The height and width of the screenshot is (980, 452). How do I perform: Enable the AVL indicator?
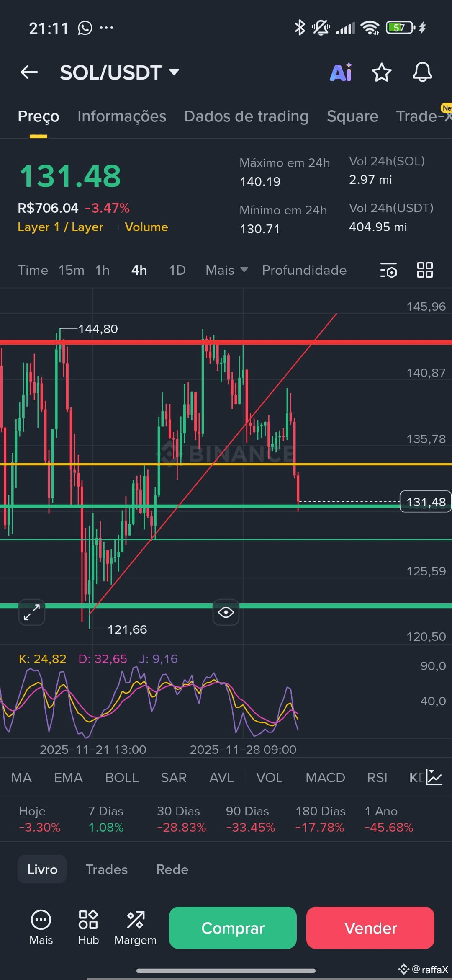(x=221, y=778)
